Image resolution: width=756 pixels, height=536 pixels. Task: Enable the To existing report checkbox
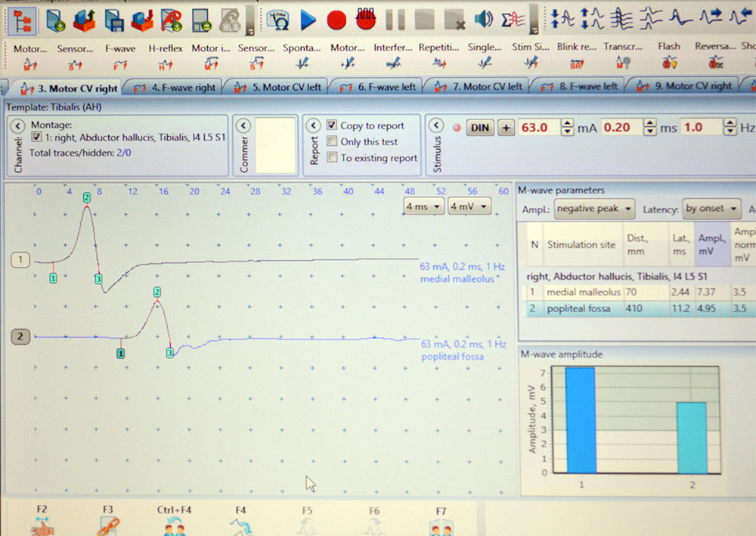coord(332,157)
